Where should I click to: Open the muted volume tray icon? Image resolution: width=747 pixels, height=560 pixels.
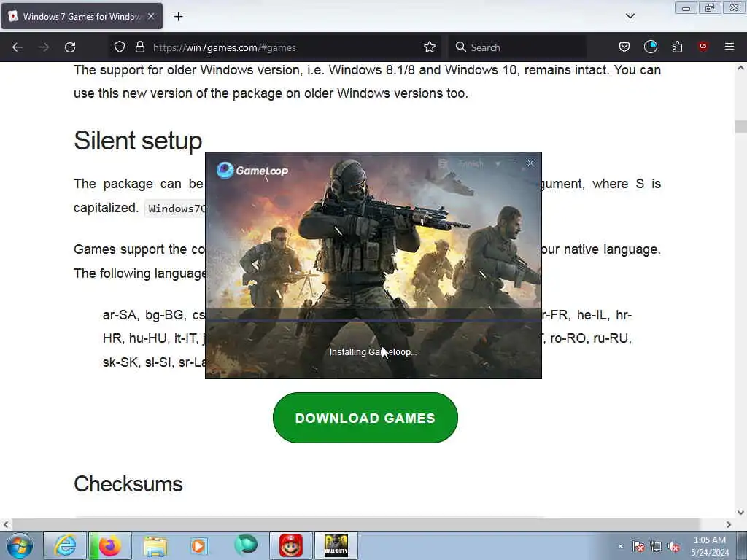(673, 547)
